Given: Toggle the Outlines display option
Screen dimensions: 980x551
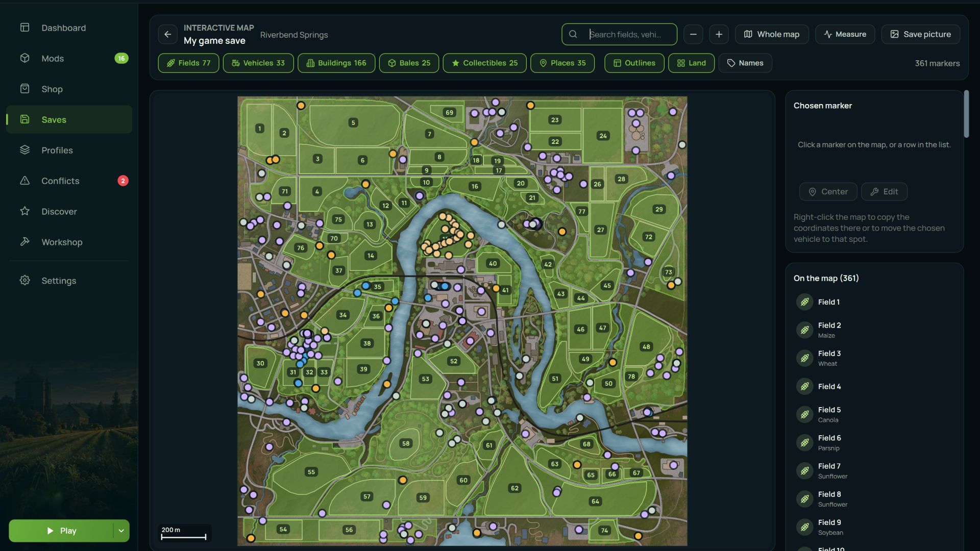Looking at the screenshot, I should tap(634, 63).
